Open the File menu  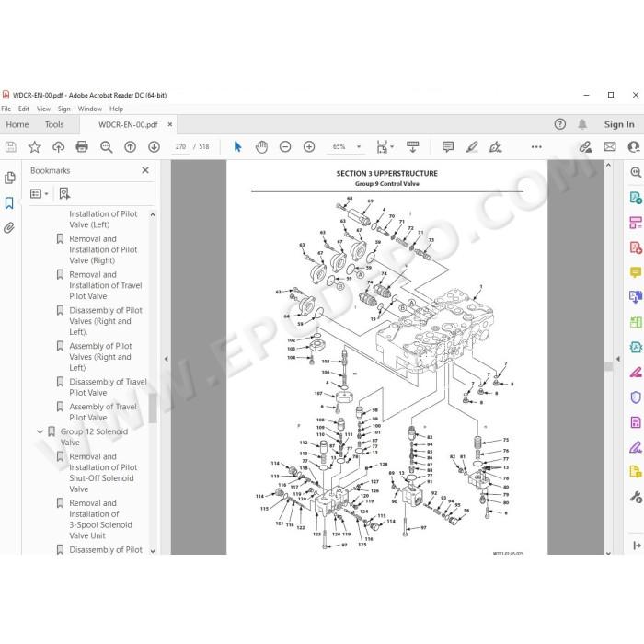6,109
